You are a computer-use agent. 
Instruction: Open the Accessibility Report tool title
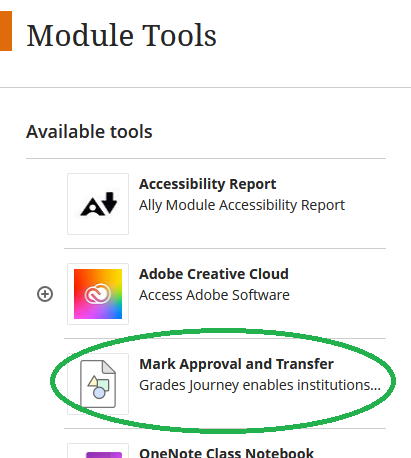(207, 184)
